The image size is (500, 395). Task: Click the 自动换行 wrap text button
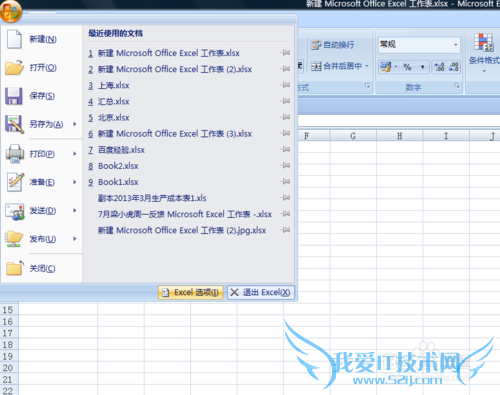pos(332,45)
